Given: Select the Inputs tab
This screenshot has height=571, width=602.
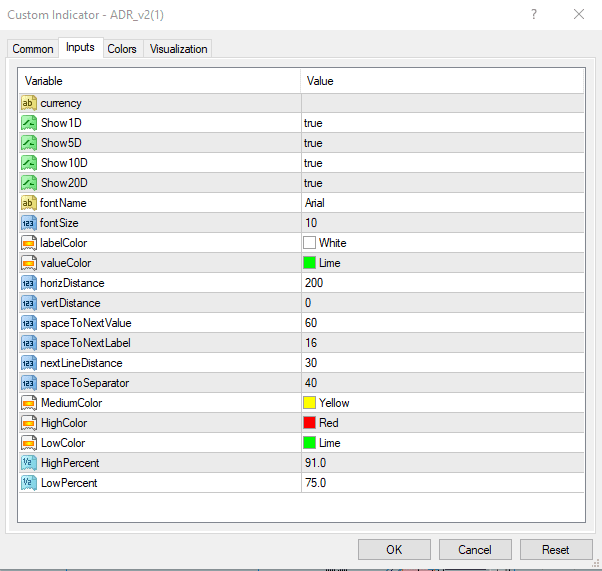Looking at the screenshot, I should pyautogui.click(x=80, y=47).
